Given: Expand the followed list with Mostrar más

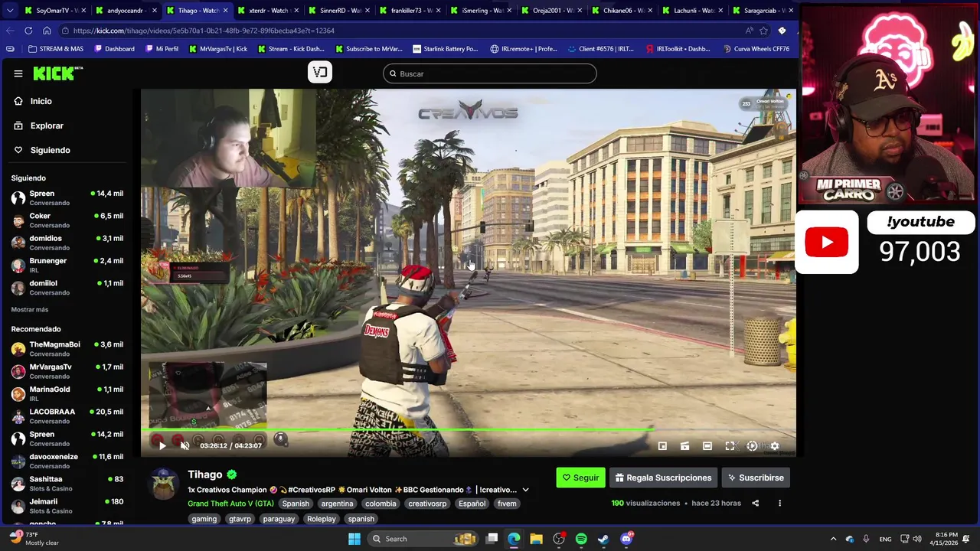Looking at the screenshot, I should click(30, 309).
